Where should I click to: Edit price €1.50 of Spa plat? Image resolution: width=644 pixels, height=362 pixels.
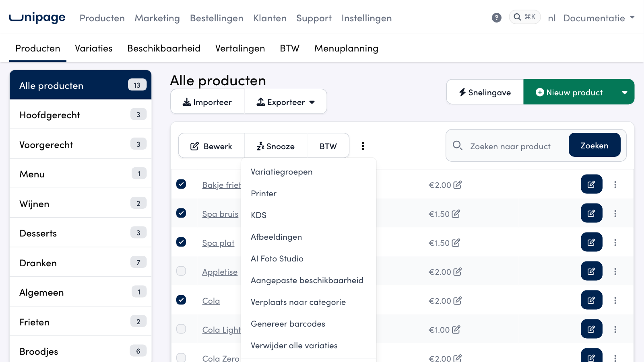click(x=456, y=243)
